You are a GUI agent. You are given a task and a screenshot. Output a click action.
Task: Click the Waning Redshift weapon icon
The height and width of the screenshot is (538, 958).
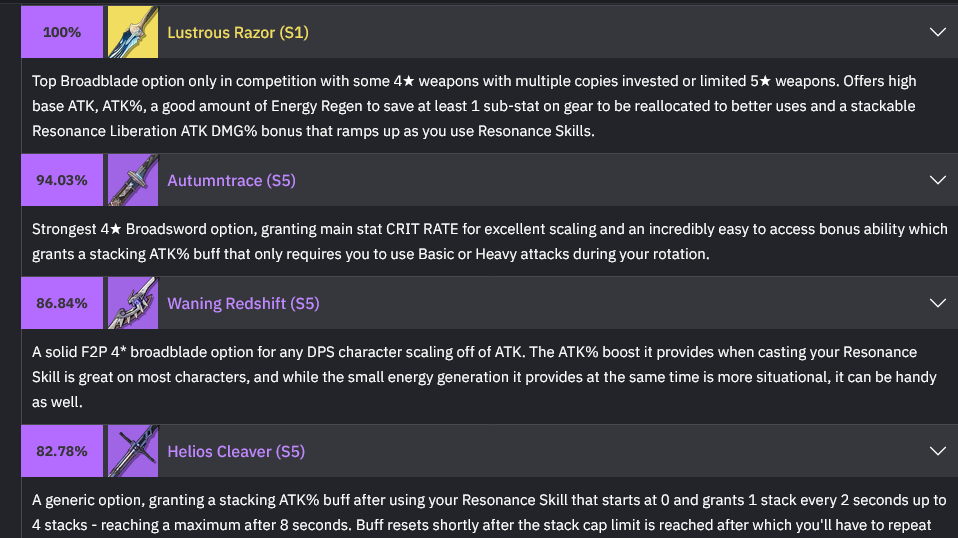133,303
